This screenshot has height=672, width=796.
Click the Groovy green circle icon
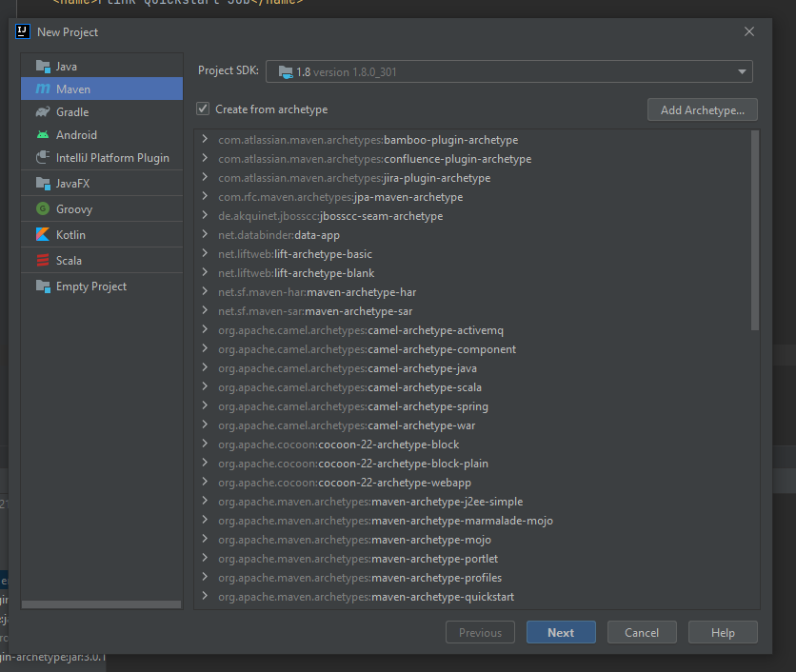[x=43, y=208]
